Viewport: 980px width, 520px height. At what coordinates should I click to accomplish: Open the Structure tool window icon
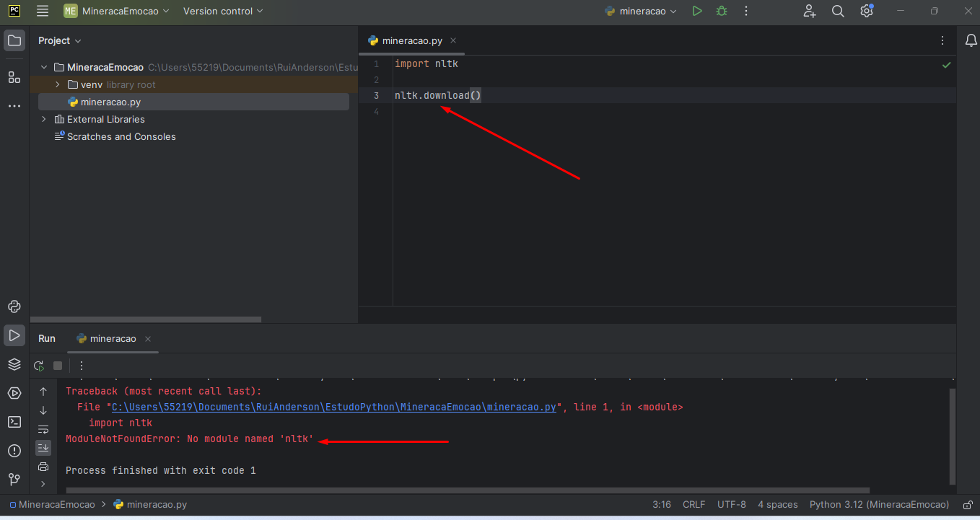[x=14, y=77]
